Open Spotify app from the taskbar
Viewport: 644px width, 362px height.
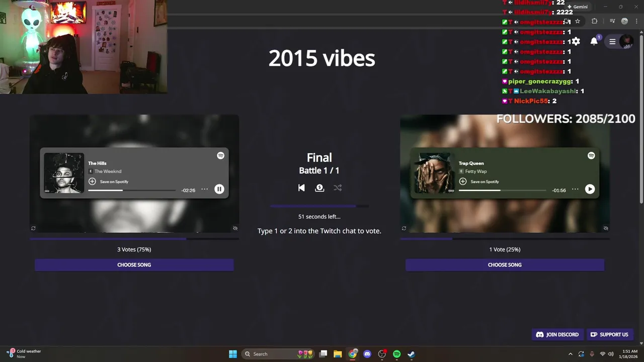tap(396, 354)
